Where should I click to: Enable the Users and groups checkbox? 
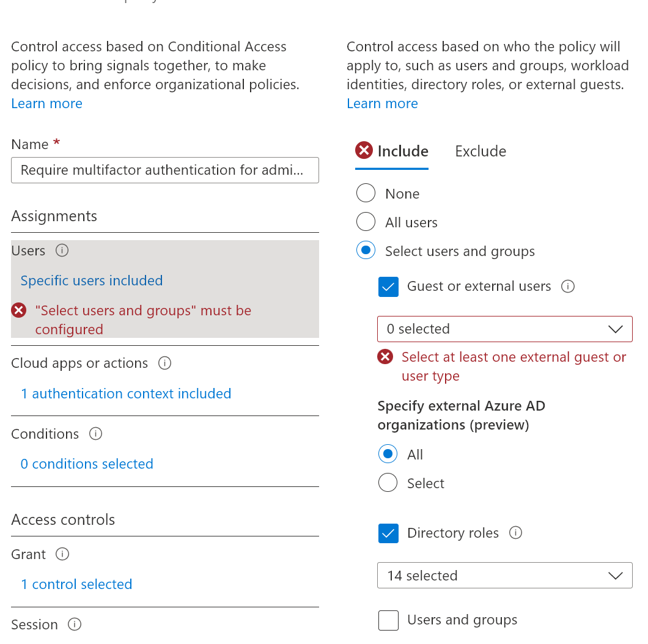point(388,620)
